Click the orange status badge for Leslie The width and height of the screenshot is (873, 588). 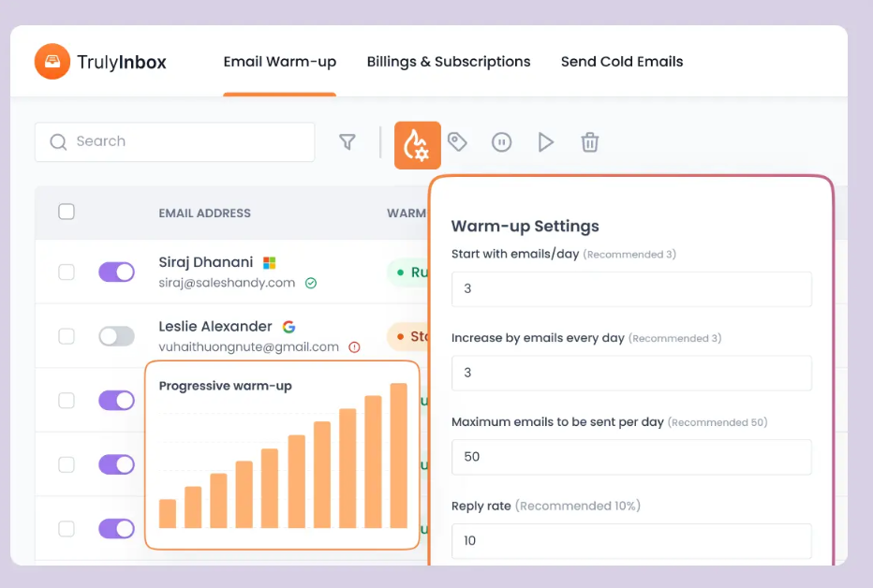coord(408,336)
